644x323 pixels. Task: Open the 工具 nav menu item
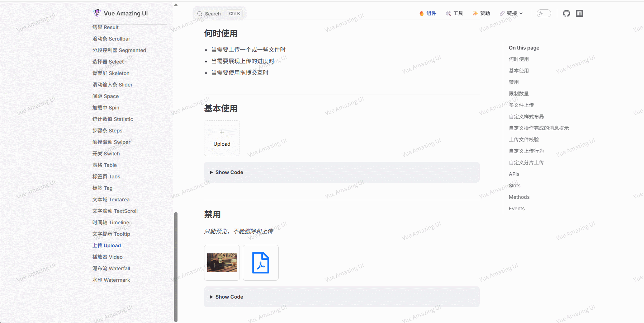455,13
